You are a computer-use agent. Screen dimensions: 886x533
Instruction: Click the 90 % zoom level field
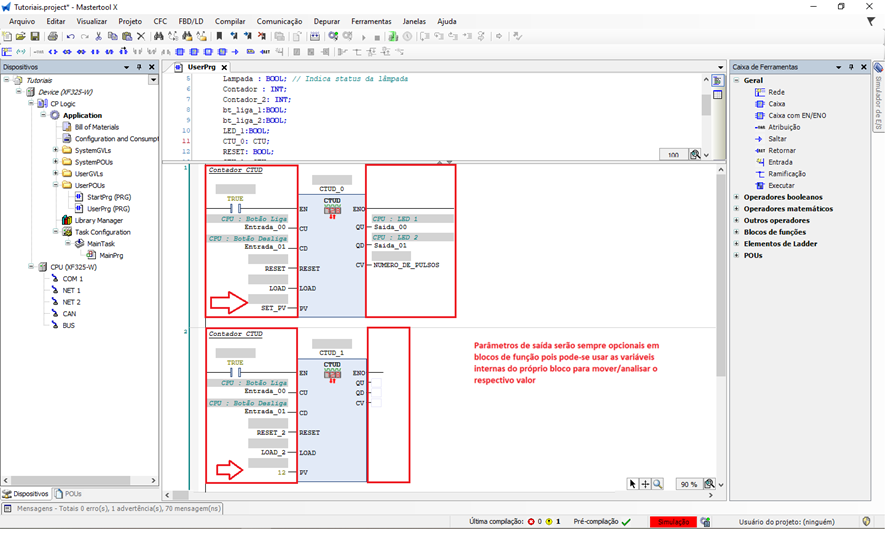(x=687, y=484)
